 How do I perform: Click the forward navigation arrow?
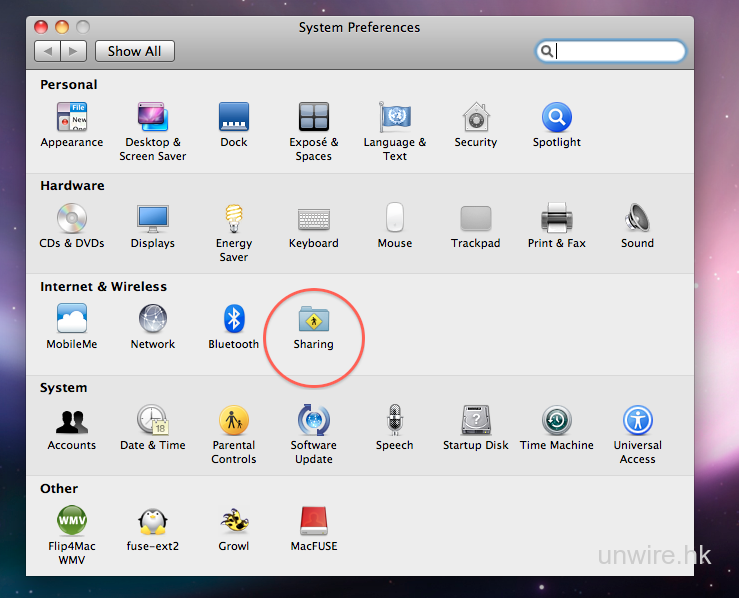(x=74, y=51)
